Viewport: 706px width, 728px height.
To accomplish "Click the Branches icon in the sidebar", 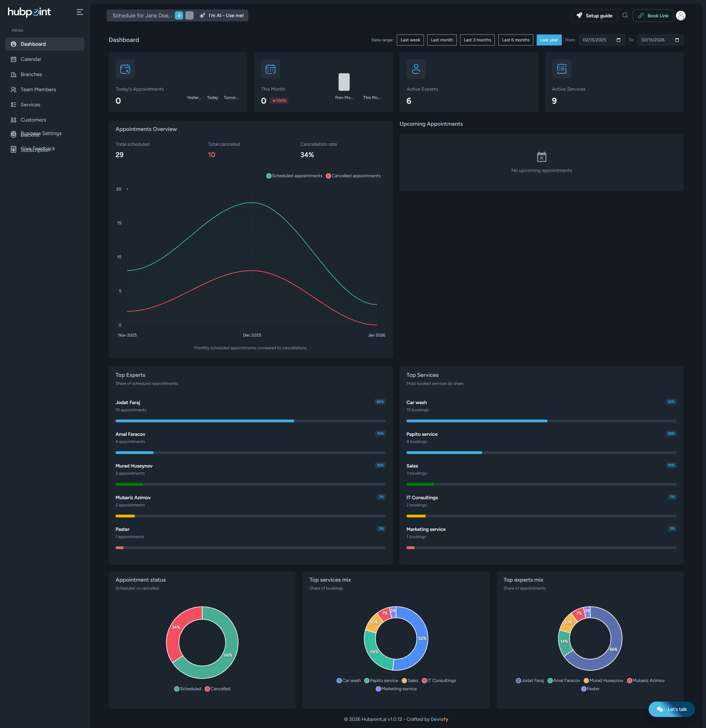I will (14, 74).
